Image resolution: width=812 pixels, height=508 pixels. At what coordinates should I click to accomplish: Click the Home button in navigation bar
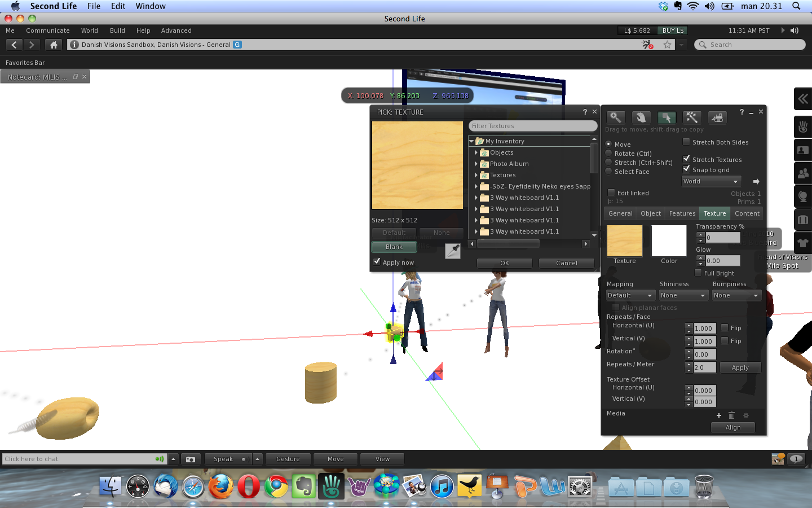coord(54,45)
